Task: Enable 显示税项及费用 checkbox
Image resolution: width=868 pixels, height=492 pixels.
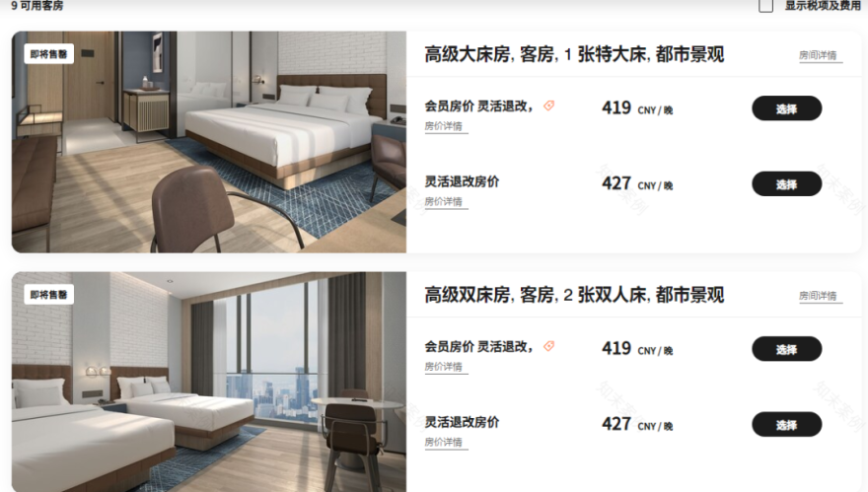Action: tap(765, 6)
